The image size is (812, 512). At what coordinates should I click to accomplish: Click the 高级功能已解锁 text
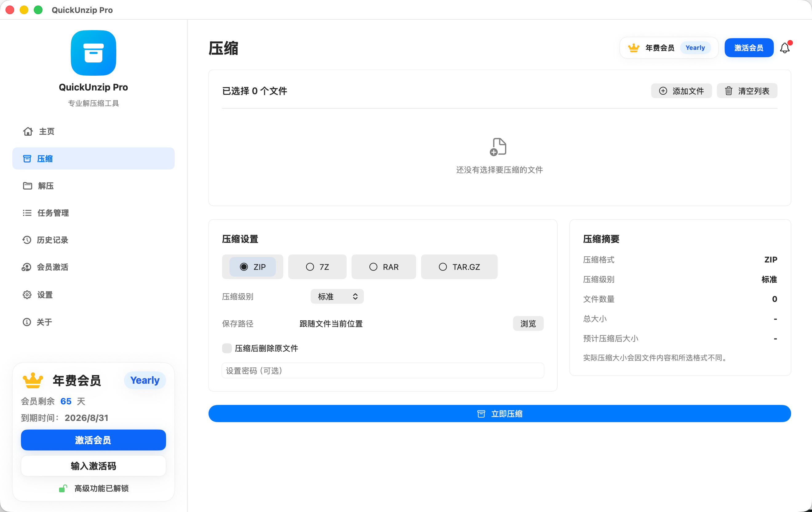tap(101, 488)
